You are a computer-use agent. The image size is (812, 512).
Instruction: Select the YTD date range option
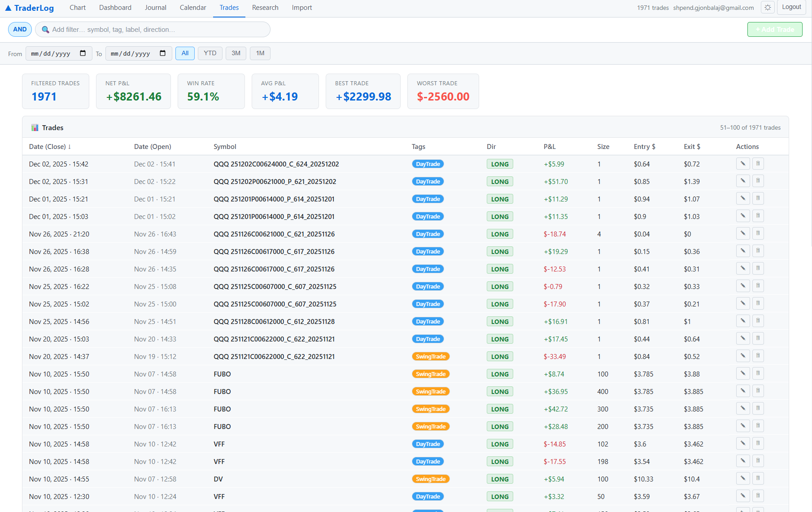point(210,53)
